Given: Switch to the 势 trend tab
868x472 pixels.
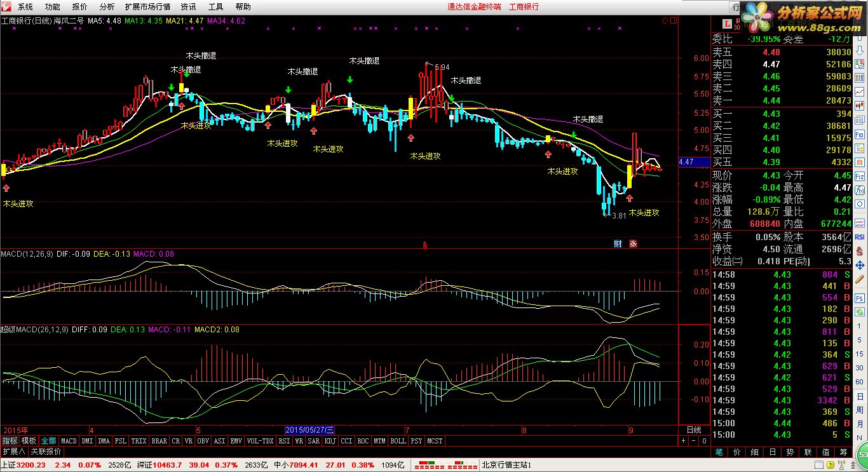Looking at the screenshot, I should (x=790, y=452).
